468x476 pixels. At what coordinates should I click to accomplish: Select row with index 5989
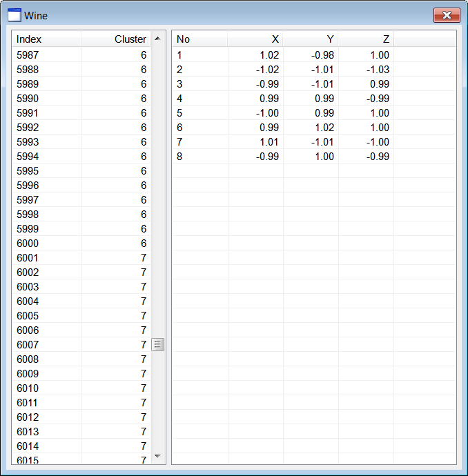coord(81,83)
